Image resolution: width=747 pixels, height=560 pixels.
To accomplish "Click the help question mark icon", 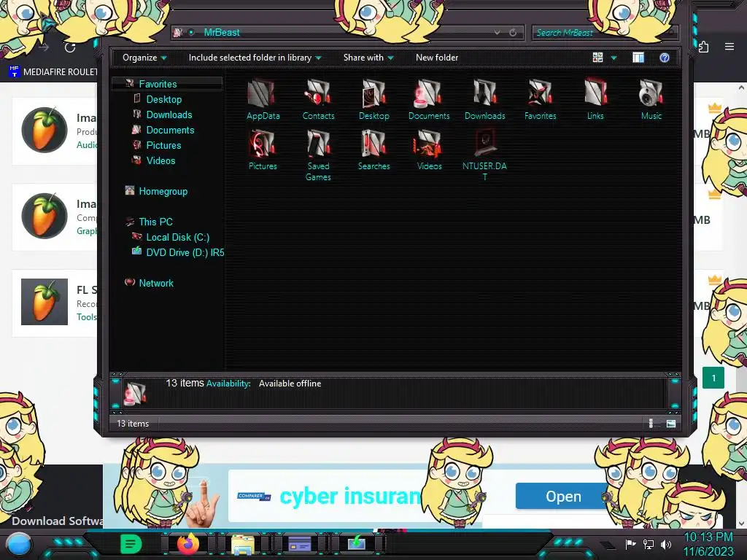I will (x=665, y=58).
